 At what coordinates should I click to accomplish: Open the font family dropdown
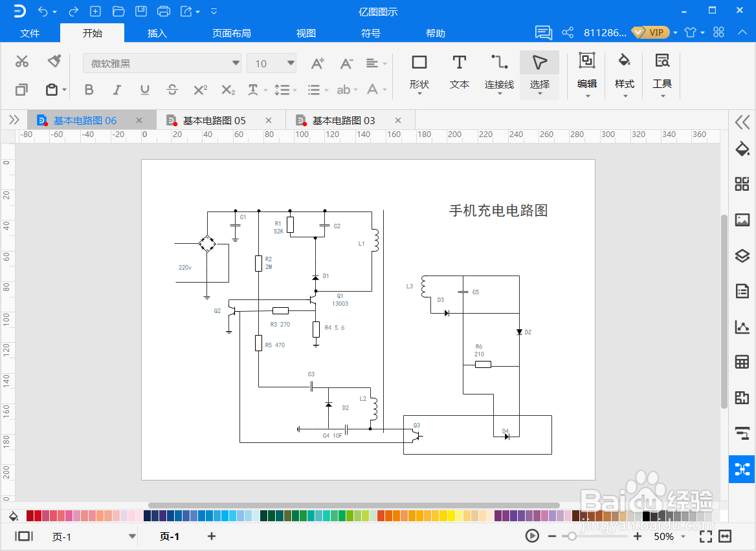pyautogui.click(x=235, y=63)
